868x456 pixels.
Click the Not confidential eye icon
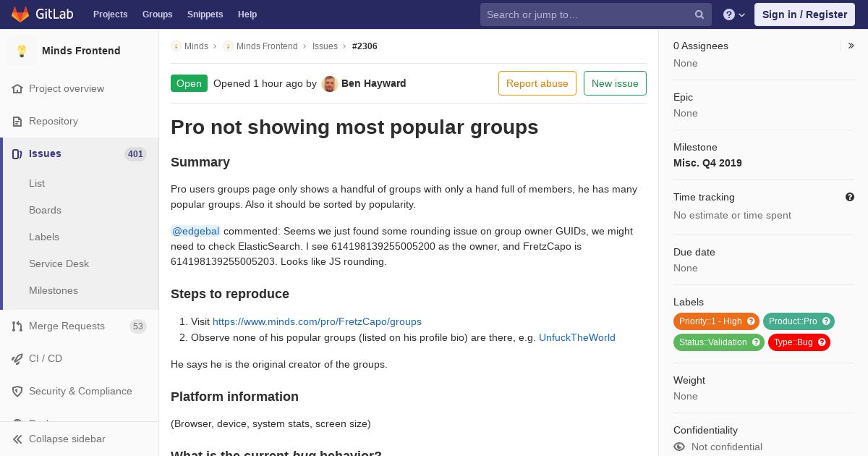pos(679,447)
